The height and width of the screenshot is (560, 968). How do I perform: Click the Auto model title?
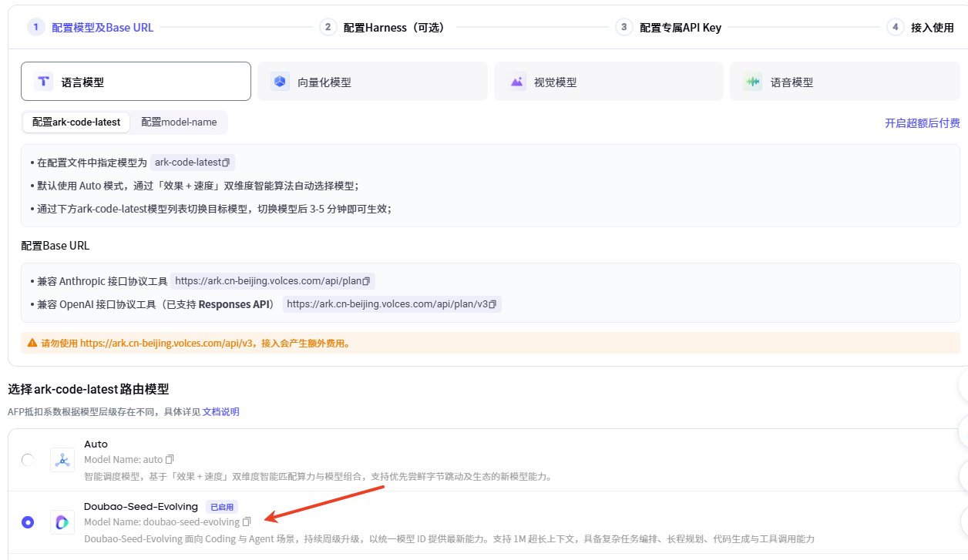click(96, 444)
